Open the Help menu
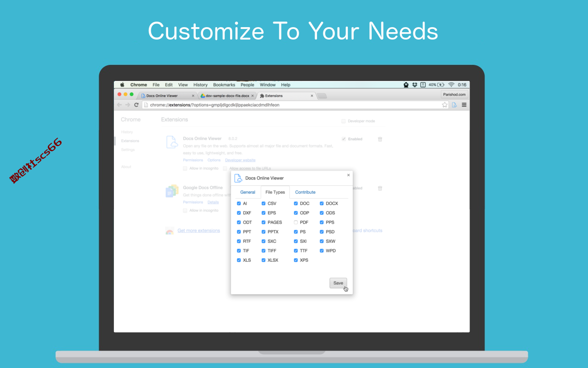The image size is (588, 368). click(286, 85)
